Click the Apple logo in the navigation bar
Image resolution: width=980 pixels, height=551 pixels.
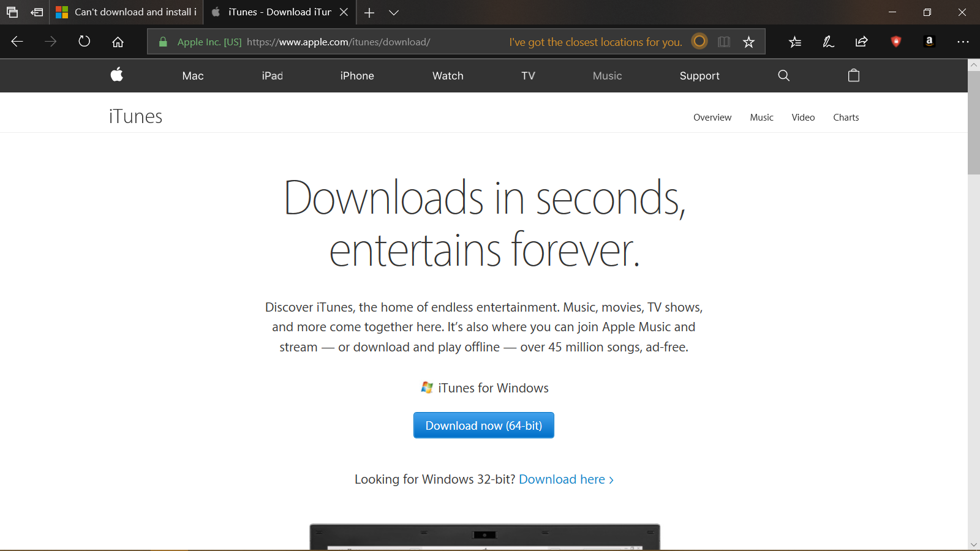[117, 75]
